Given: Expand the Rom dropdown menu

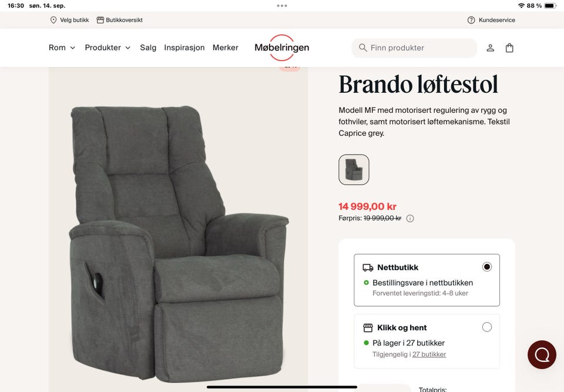Looking at the screenshot, I should click(x=62, y=48).
